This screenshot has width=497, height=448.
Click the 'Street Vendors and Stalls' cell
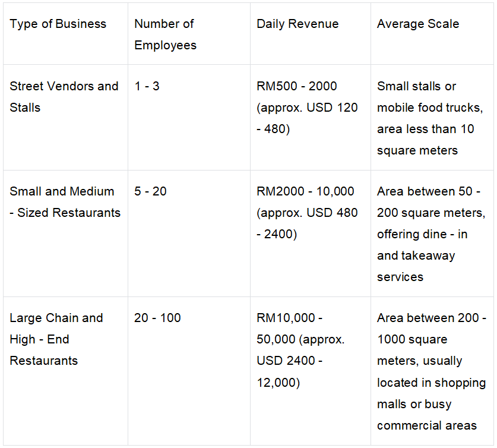tap(64, 97)
